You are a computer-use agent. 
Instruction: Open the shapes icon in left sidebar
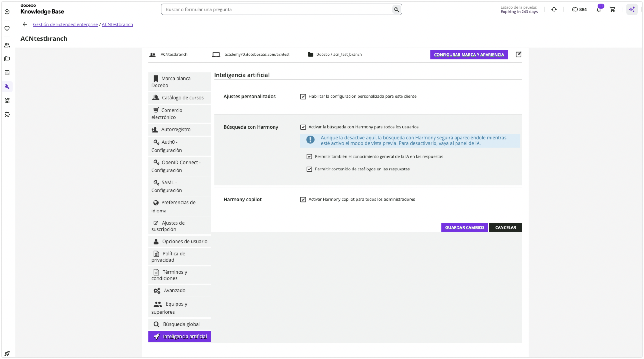point(7,101)
